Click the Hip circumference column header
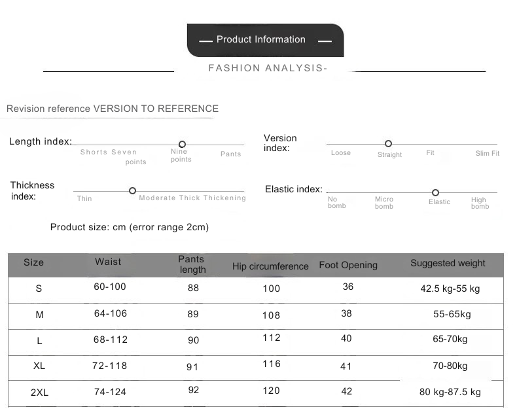 click(x=270, y=266)
